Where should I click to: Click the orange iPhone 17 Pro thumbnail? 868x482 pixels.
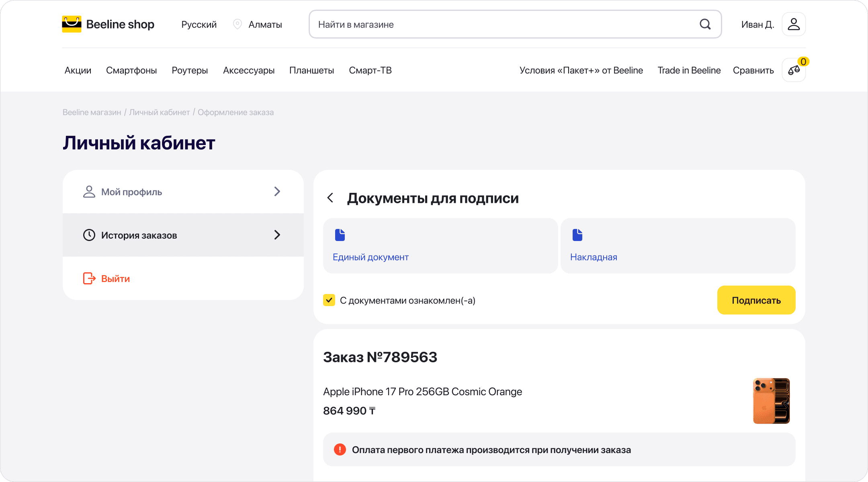[x=771, y=400]
